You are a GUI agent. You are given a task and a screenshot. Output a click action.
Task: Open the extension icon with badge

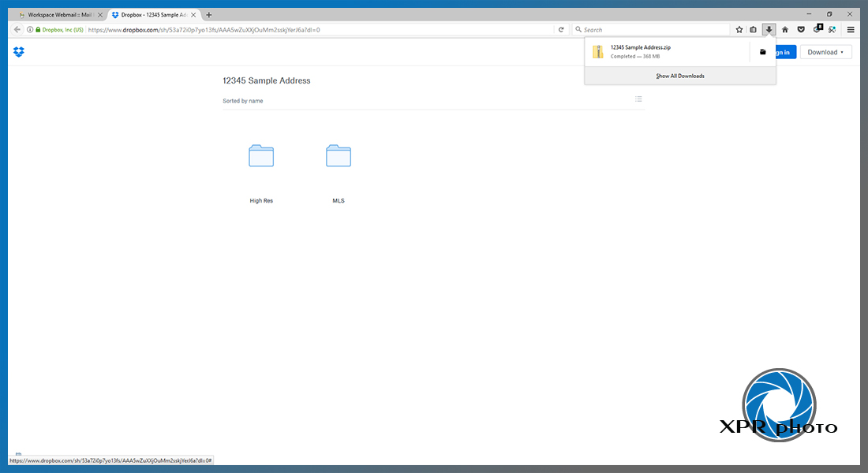pyautogui.click(x=817, y=28)
